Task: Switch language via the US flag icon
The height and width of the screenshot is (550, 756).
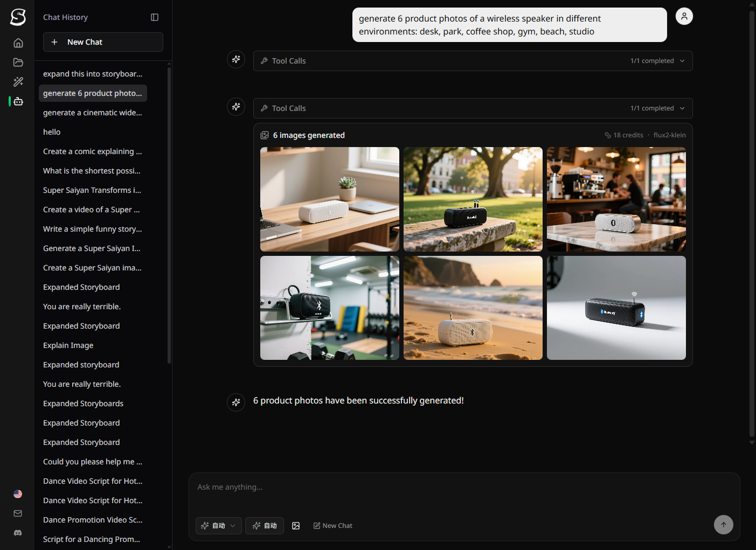Action: [18, 494]
